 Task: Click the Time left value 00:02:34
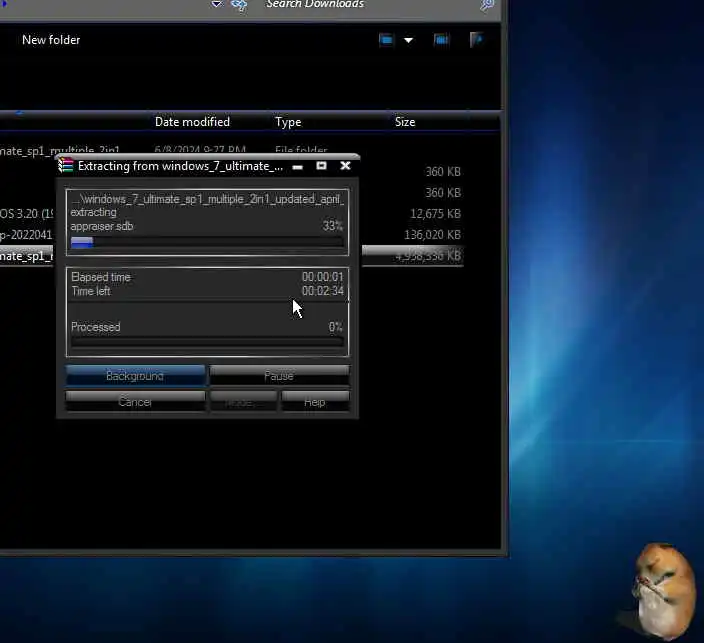(323, 291)
